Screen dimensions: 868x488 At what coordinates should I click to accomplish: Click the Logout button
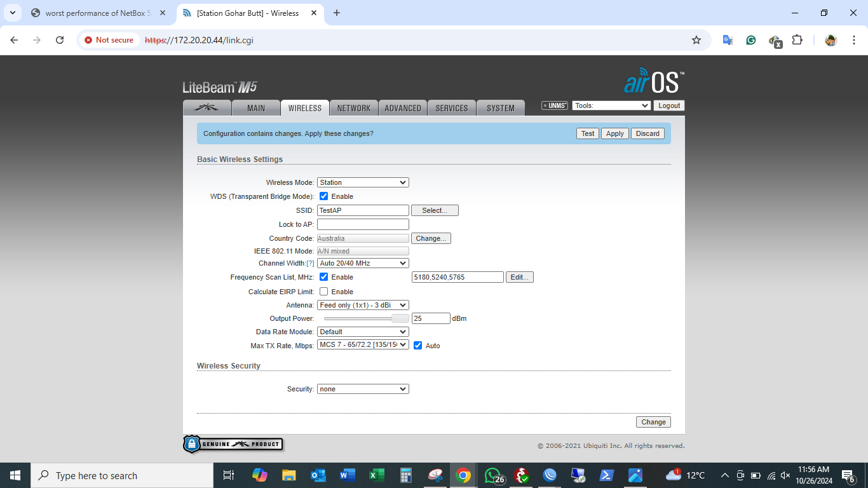click(x=669, y=105)
